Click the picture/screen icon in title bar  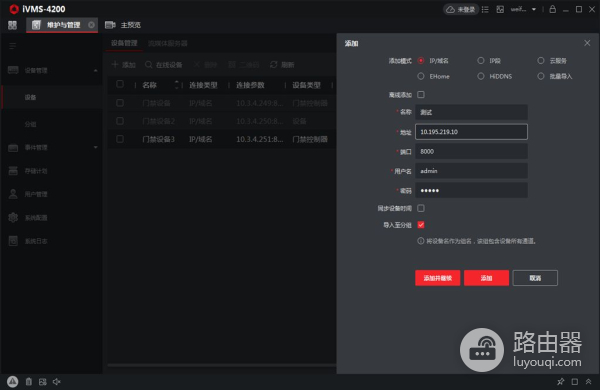(500, 10)
